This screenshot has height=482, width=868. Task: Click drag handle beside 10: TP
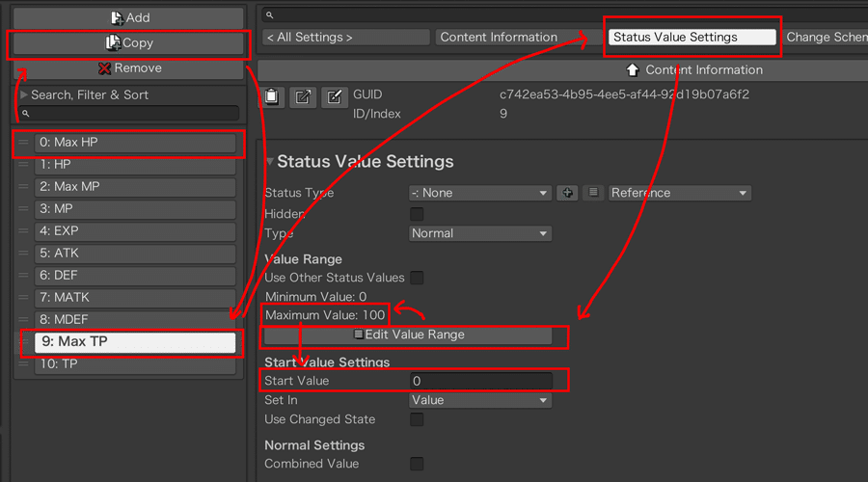(23, 363)
